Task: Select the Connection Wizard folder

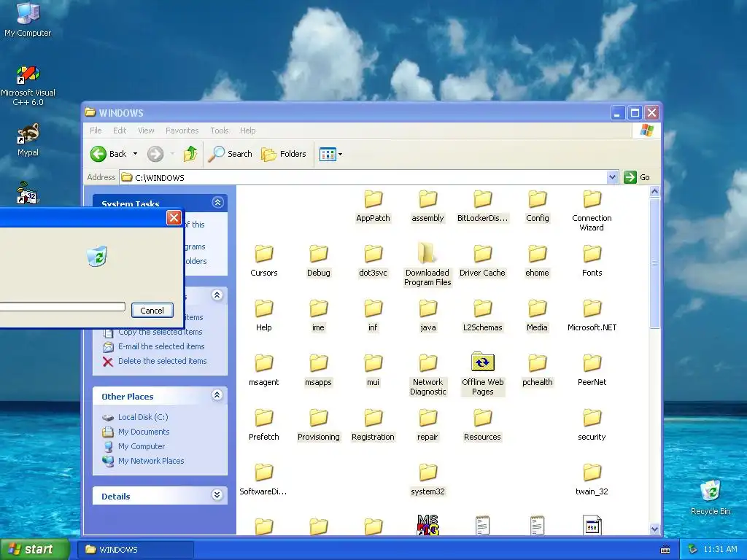Action: click(x=592, y=211)
